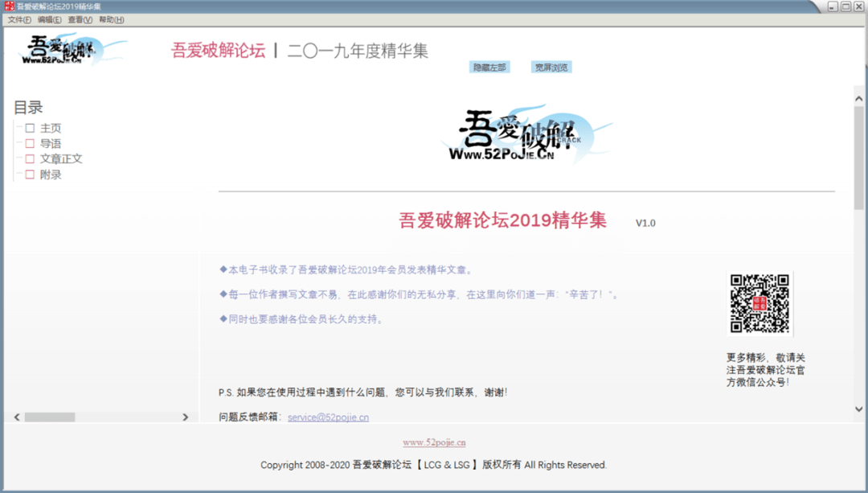Image resolution: width=868 pixels, height=493 pixels.
Task: Click the red square icon beside 导语
Action: point(30,143)
